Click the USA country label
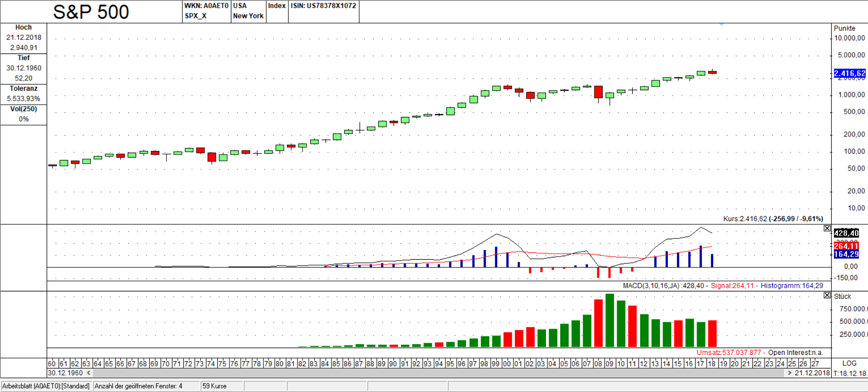This screenshot has width=868, height=392. 240,6
